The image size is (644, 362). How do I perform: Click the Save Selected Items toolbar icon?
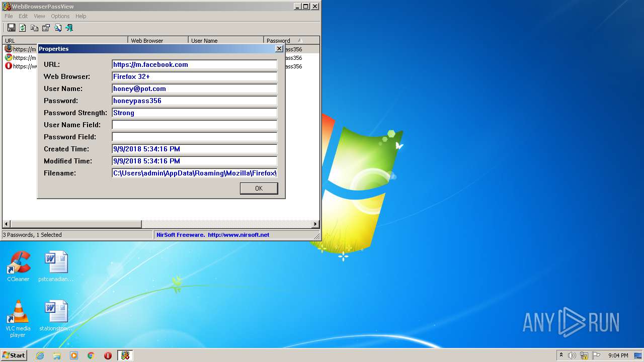point(11,28)
